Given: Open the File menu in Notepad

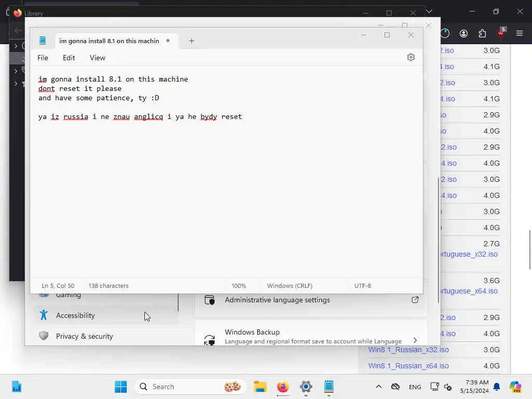Looking at the screenshot, I should pyautogui.click(x=43, y=58).
